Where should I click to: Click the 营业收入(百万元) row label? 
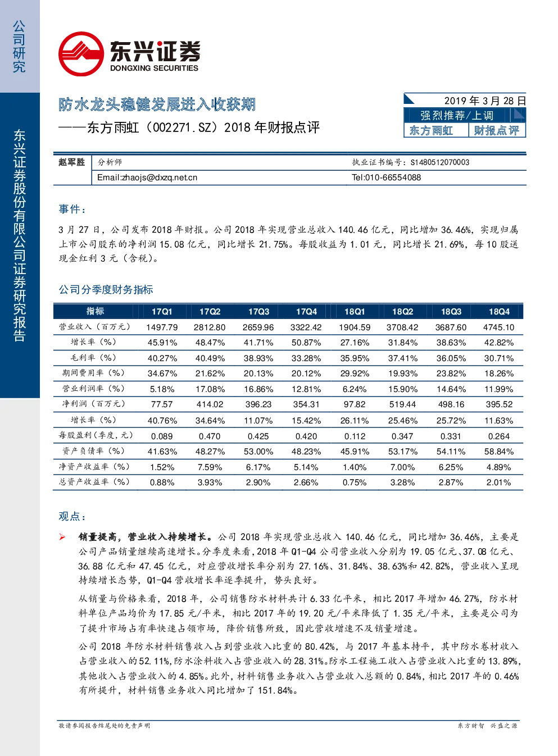click(95, 327)
